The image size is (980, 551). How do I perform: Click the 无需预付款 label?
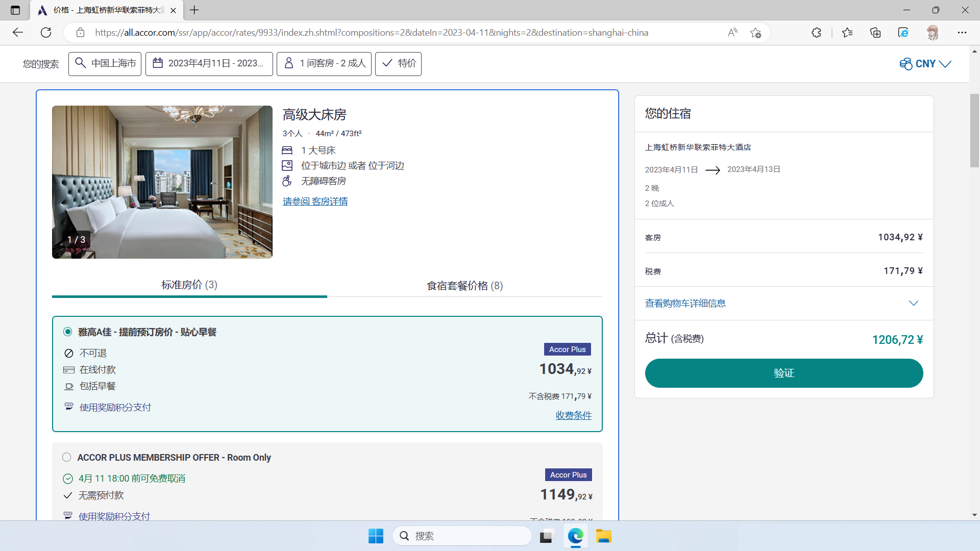point(101,495)
